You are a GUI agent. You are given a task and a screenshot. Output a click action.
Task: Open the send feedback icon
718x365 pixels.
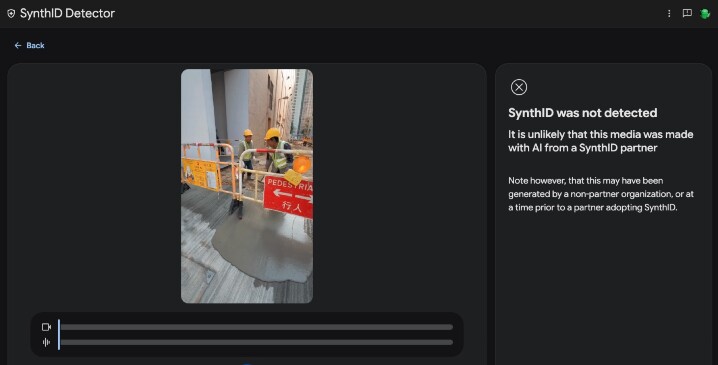click(x=687, y=13)
